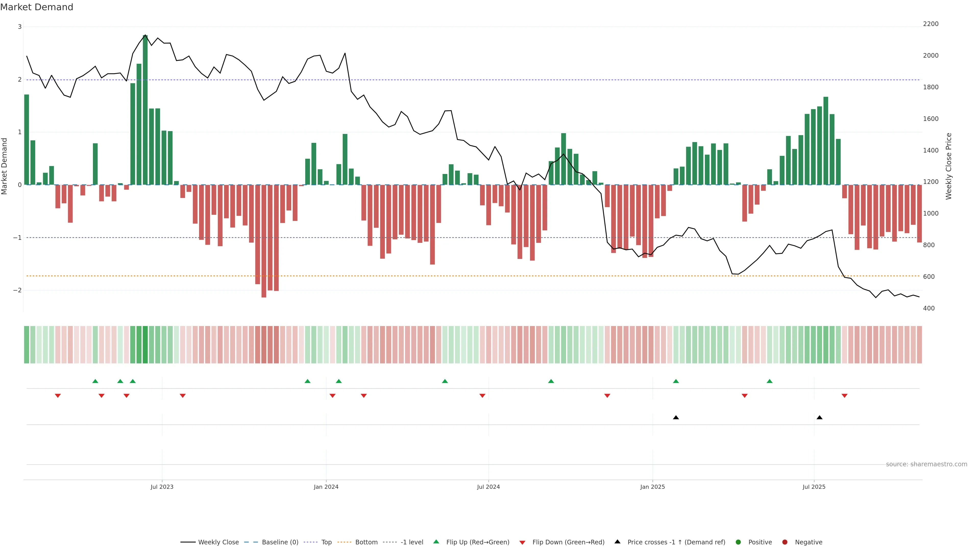Click the Jan 2024 axis label
Image resolution: width=980 pixels, height=551 pixels.
point(326,487)
